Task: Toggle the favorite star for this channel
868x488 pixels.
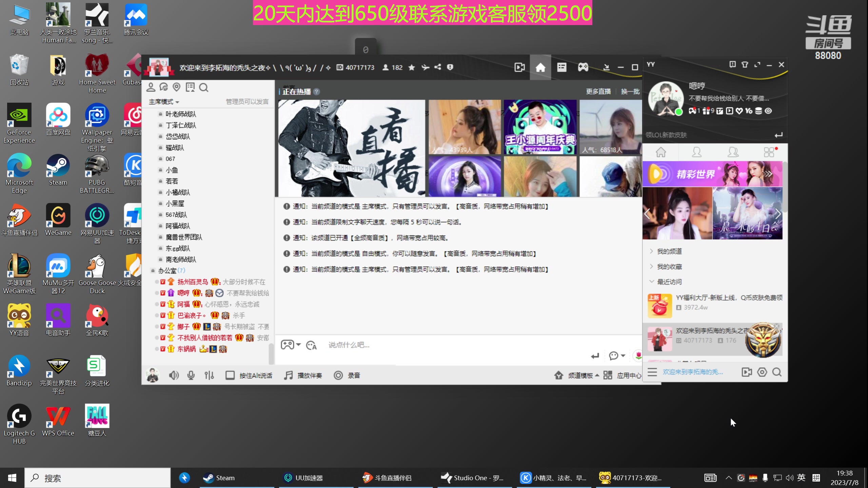Action: [x=412, y=67]
